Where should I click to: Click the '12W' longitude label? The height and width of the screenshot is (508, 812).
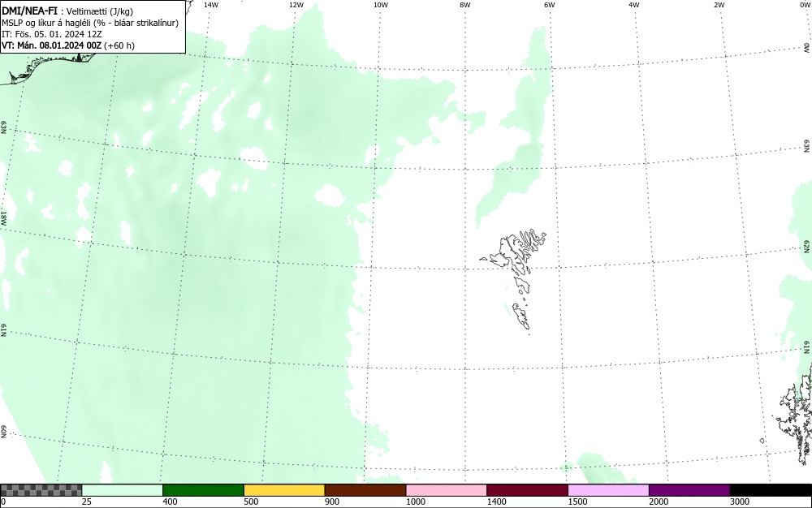[296, 5]
